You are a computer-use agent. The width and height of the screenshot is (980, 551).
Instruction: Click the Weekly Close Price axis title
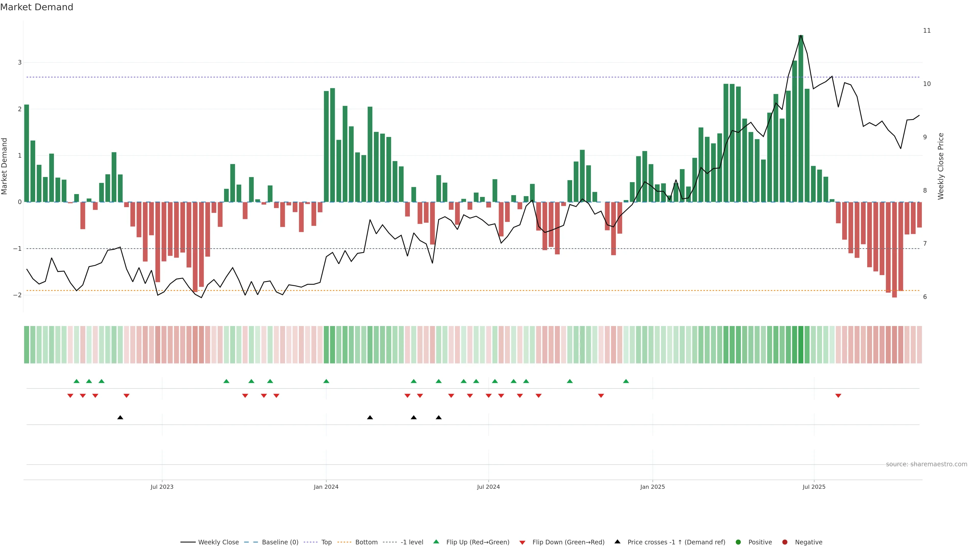[941, 166]
